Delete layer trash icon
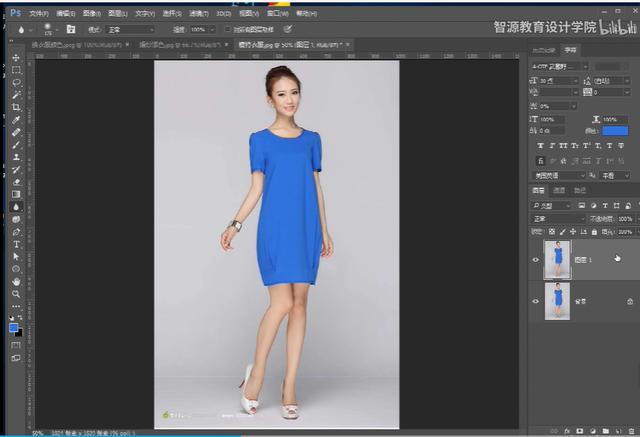Image resolution: width=640 pixels, height=437 pixels. [x=631, y=431]
